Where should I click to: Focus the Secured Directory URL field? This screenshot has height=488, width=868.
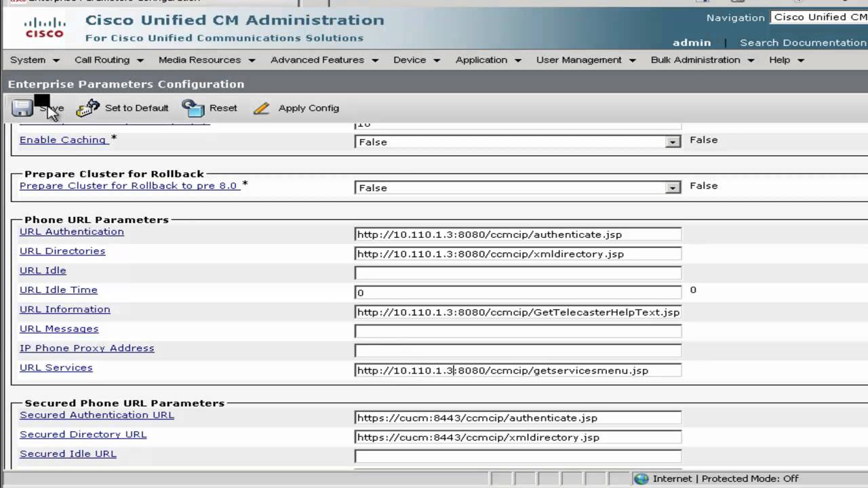[x=518, y=437]
